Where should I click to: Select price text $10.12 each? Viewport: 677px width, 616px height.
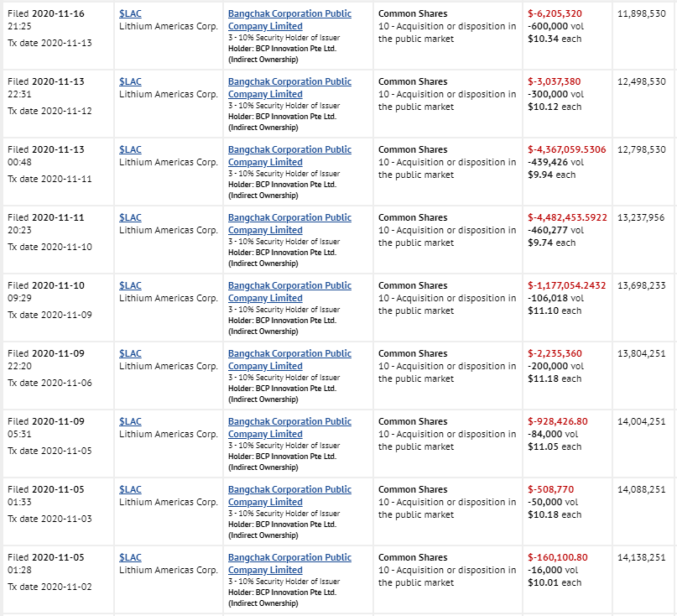[x=555, y=107]
